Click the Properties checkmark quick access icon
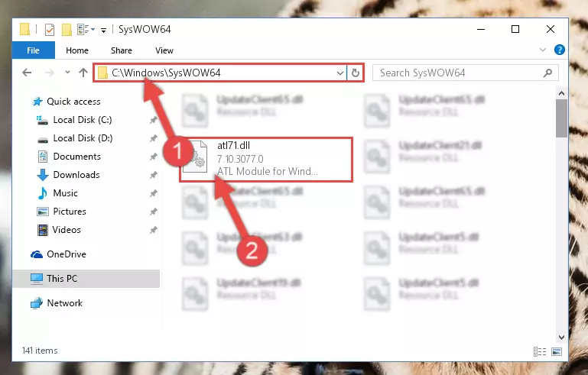The width and height of the screenshot is (588, 375). coord(50,29)
